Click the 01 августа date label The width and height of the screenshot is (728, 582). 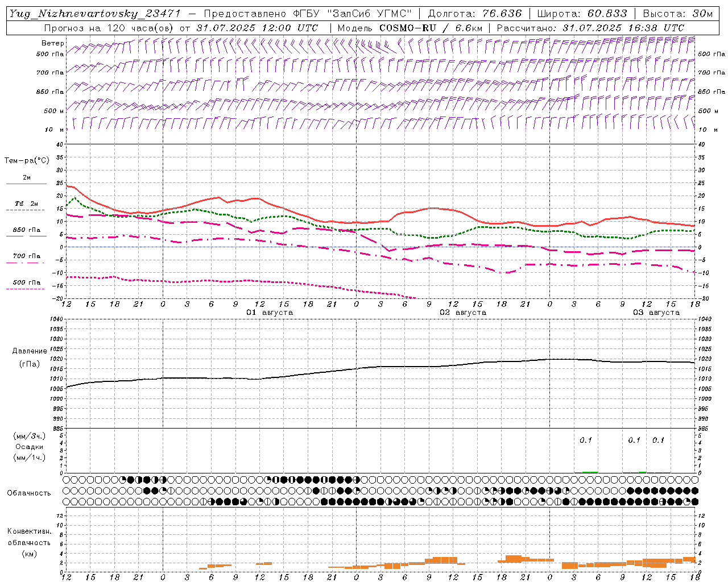[269, 313]
